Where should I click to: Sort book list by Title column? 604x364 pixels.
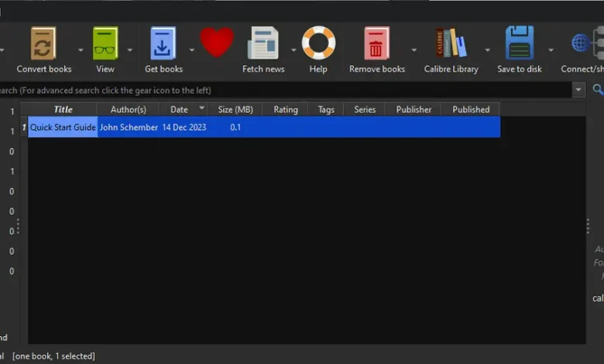click(63, 109)
